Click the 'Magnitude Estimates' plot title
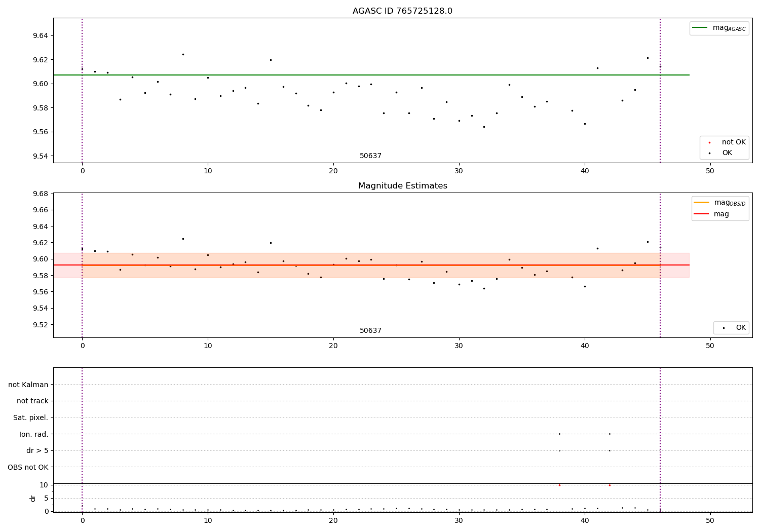The width and height of the screenshot is (760, 532). (402, 186)
